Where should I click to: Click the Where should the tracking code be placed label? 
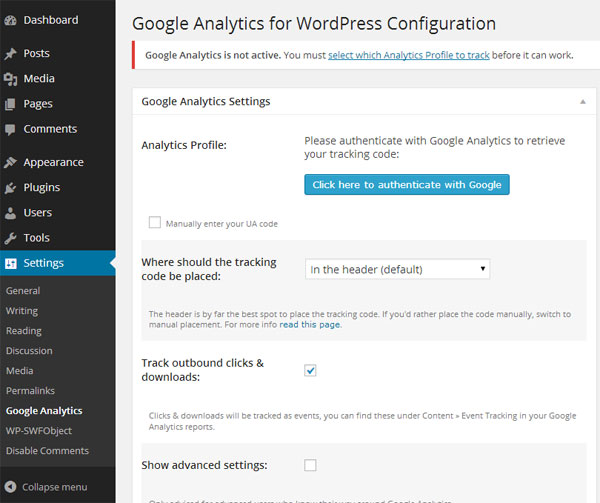pyautogui.click(x=209, y=269)
